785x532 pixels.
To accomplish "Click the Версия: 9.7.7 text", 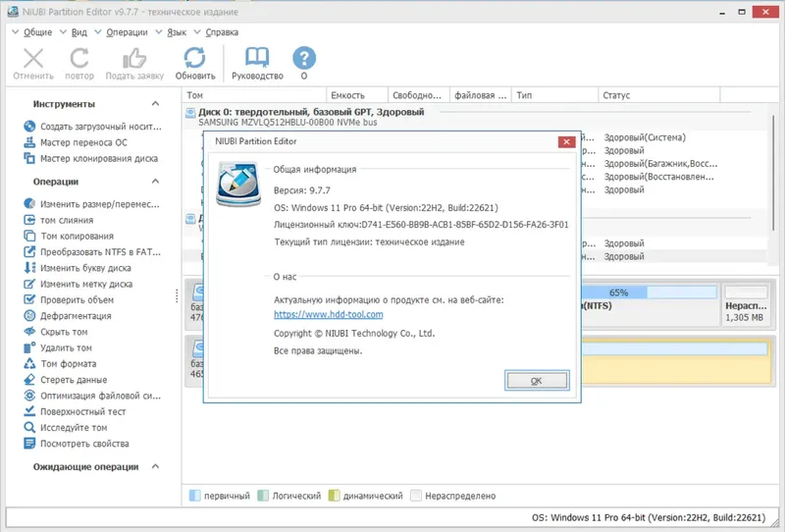I will pos(302,190).
